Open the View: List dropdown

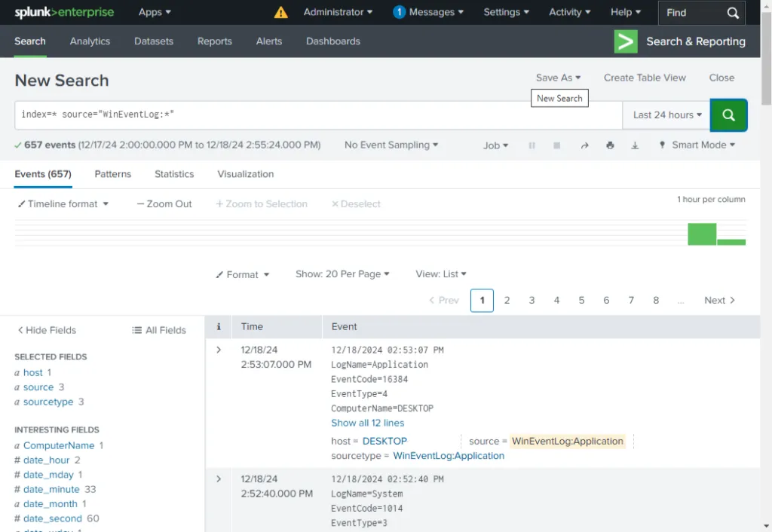click(x=440, y=274)
